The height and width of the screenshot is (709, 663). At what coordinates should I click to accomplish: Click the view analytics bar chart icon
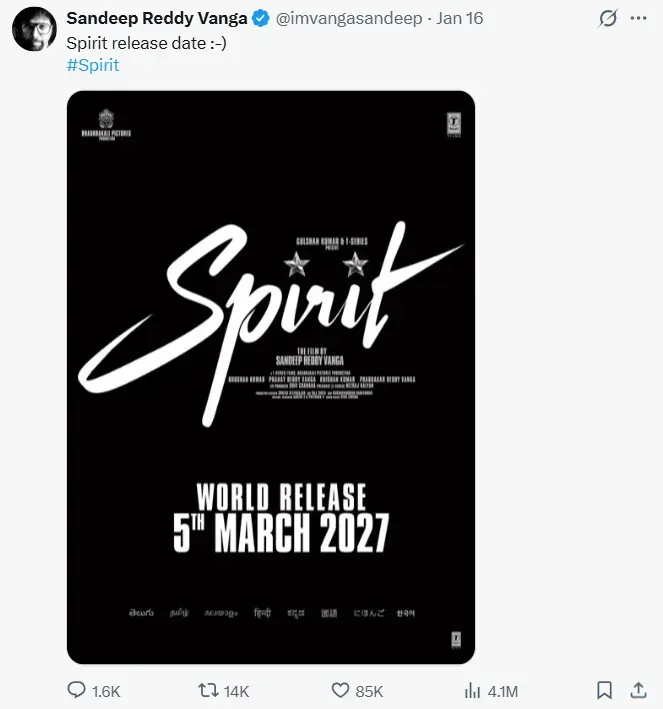[x=473, y=690]
